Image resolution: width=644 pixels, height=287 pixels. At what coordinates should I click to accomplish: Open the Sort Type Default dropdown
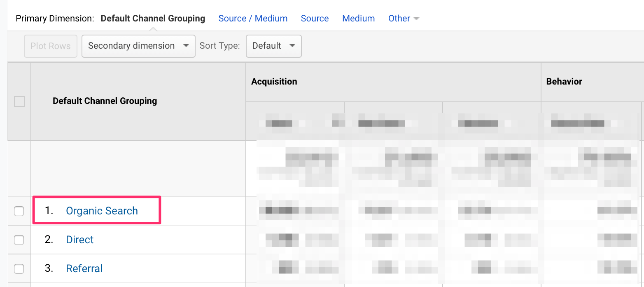(x=273, y=46)
